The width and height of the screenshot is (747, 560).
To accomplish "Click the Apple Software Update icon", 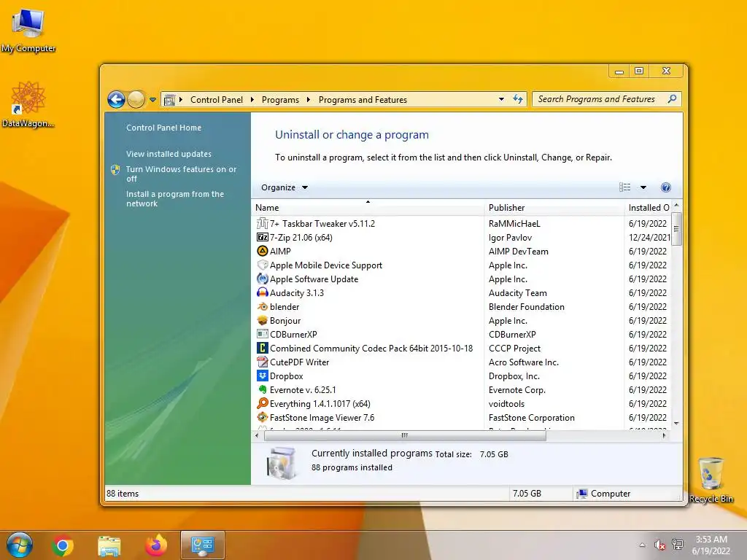I will (x=263, y=279).
